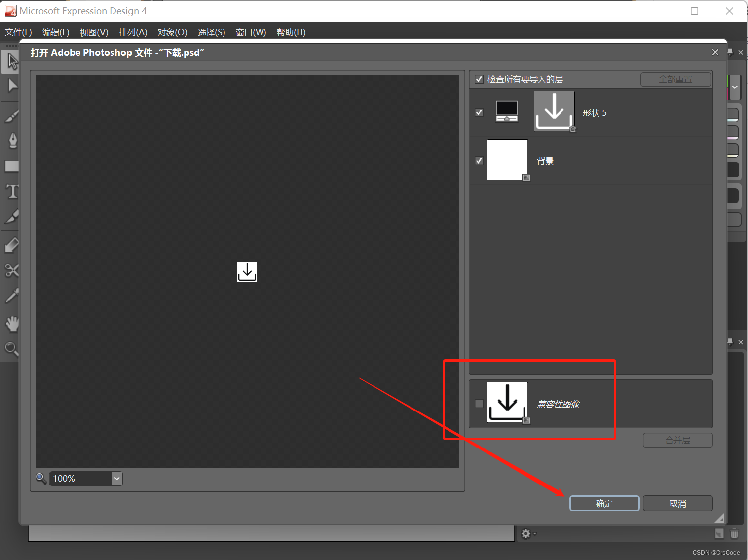Viewport: 748px width, 560px height.
Task: Open the 对象(O) menu
Action: pos(172,32)
